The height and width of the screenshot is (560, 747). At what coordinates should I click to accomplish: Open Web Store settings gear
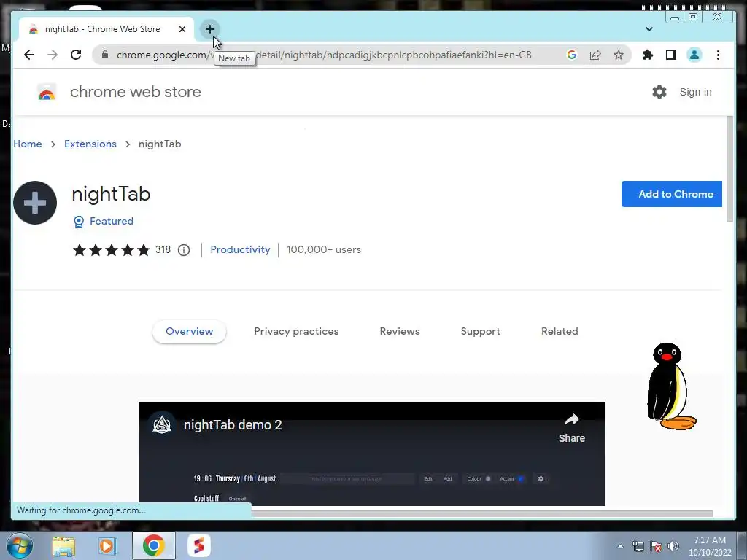[x=659, y=92]
